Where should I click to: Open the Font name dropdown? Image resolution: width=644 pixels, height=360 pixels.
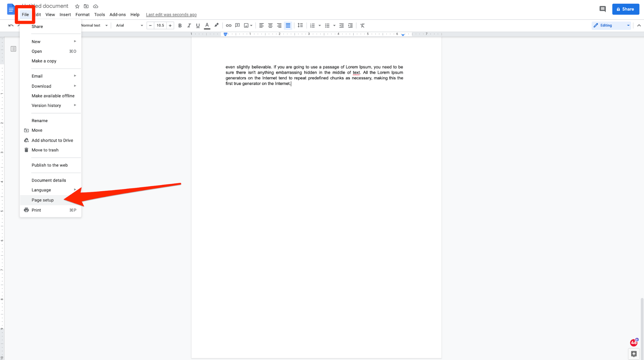coord(129,25)
